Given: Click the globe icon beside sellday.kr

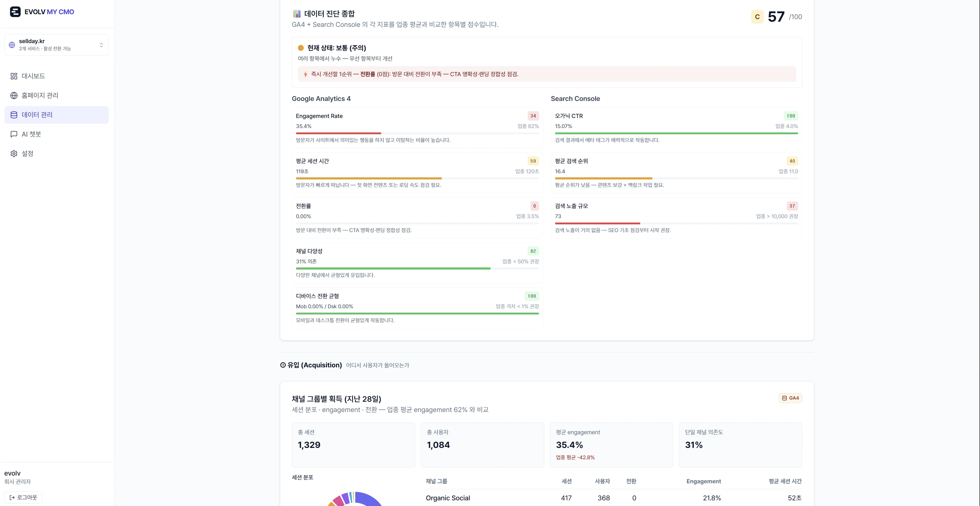Looking at the screenshot, I should click(12, 45).
